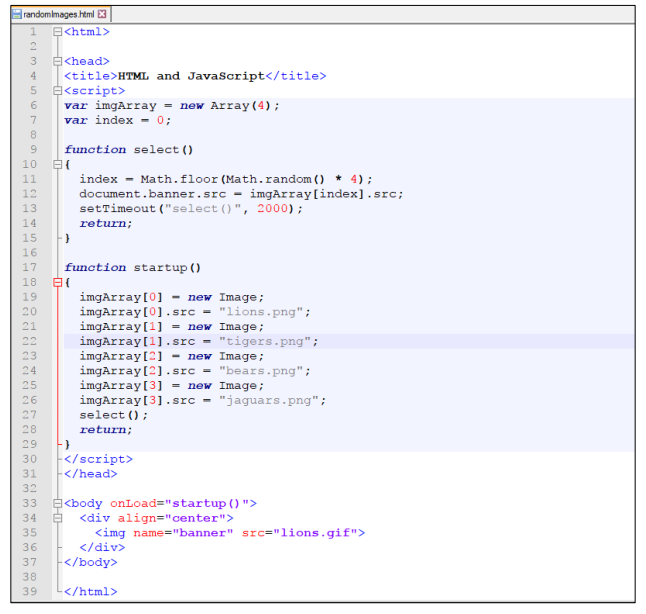Click 'function select()' declaration
This screenshot has width=646, height=614.
click(129, 150)
